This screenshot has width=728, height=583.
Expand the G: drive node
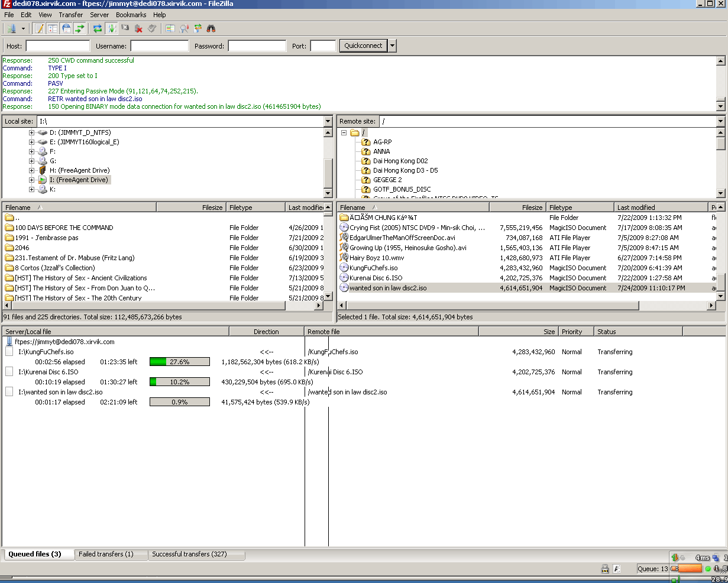tap(32, 161)
